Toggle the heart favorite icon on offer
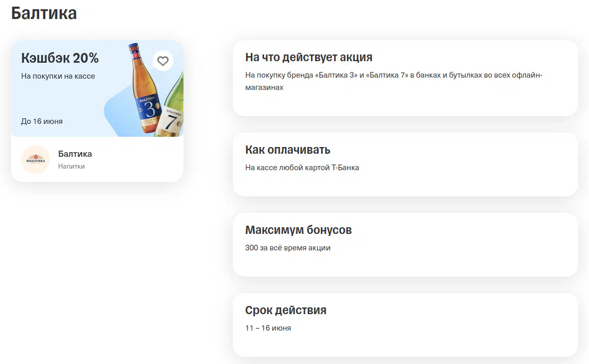Viewport: 589px width, 364px height. (163, 61)
